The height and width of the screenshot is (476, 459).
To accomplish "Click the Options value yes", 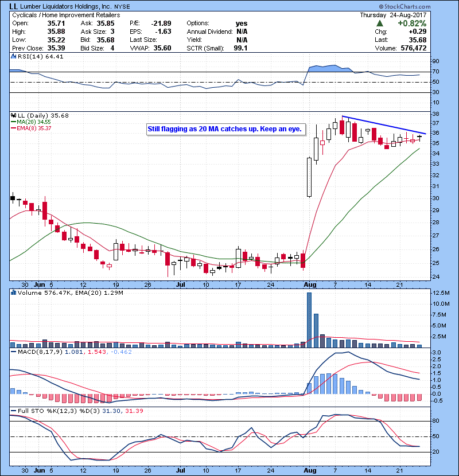I will point(242,23).
